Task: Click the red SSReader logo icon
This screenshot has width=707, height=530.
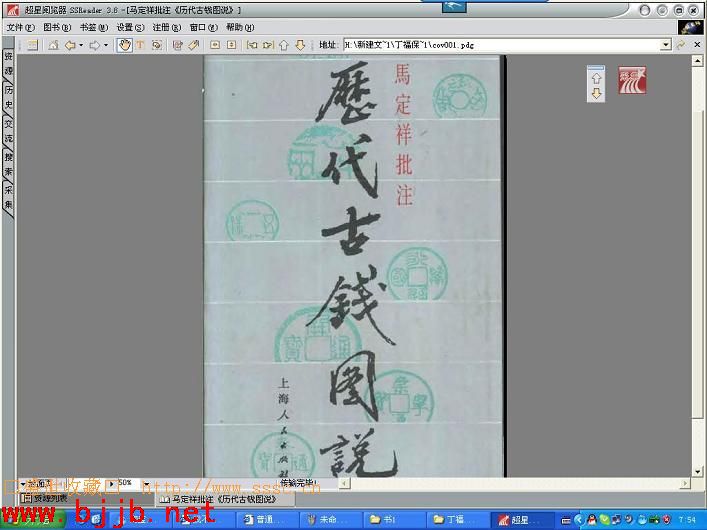Action: point(632,80)
